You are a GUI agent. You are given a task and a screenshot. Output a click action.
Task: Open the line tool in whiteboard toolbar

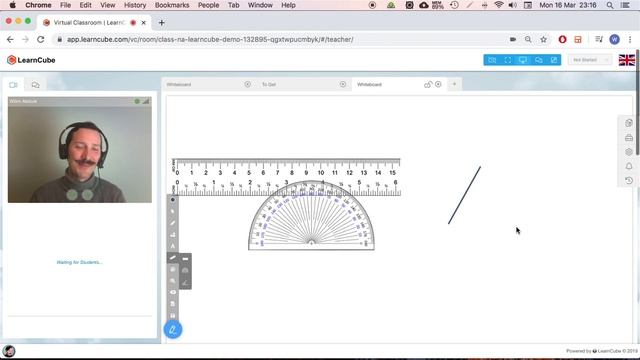coord(173,258)
